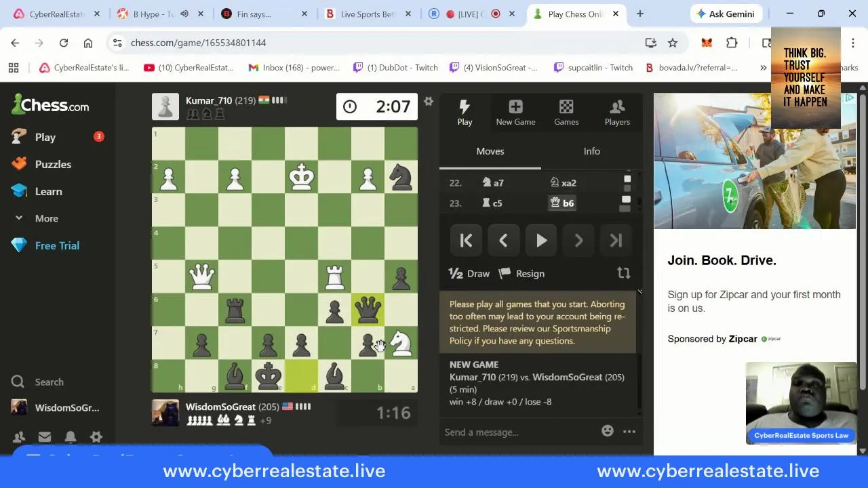
Task: Click the chess.com address bar
Action: pos(380,43)
